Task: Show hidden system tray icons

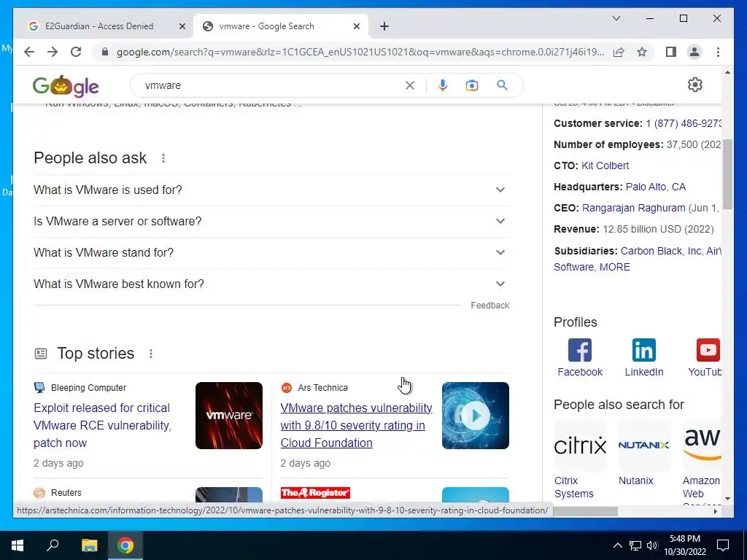Action: [617, 545]
